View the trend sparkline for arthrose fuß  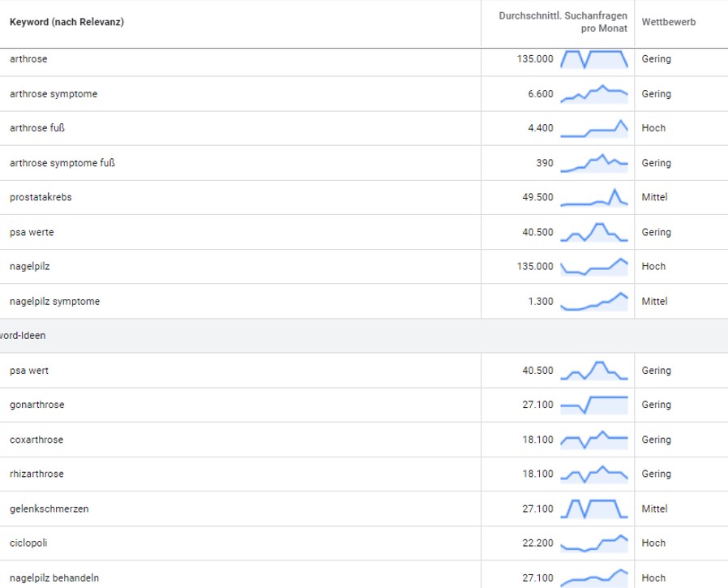pyautogui.click(x=594, y=128)
